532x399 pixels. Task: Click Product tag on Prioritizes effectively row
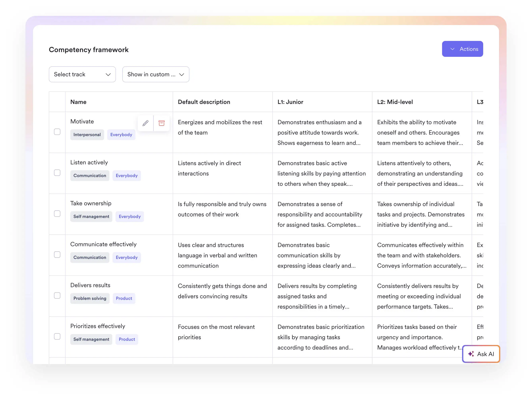(x=127, y=339)
